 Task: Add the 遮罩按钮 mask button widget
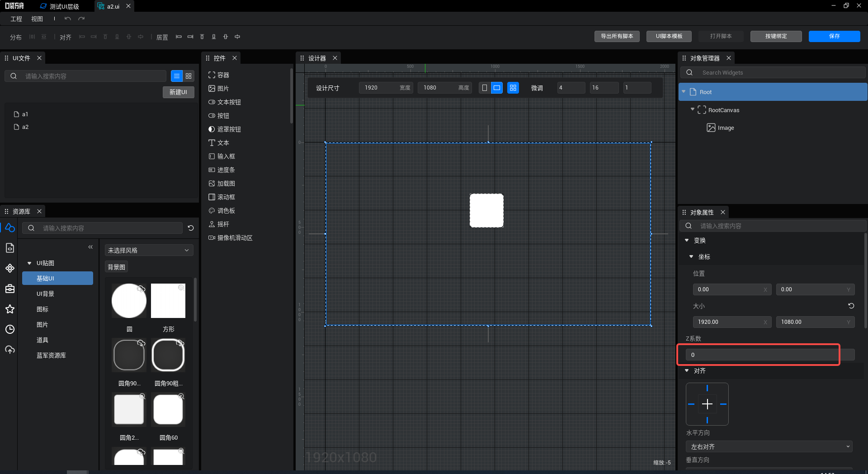point(225,129)
